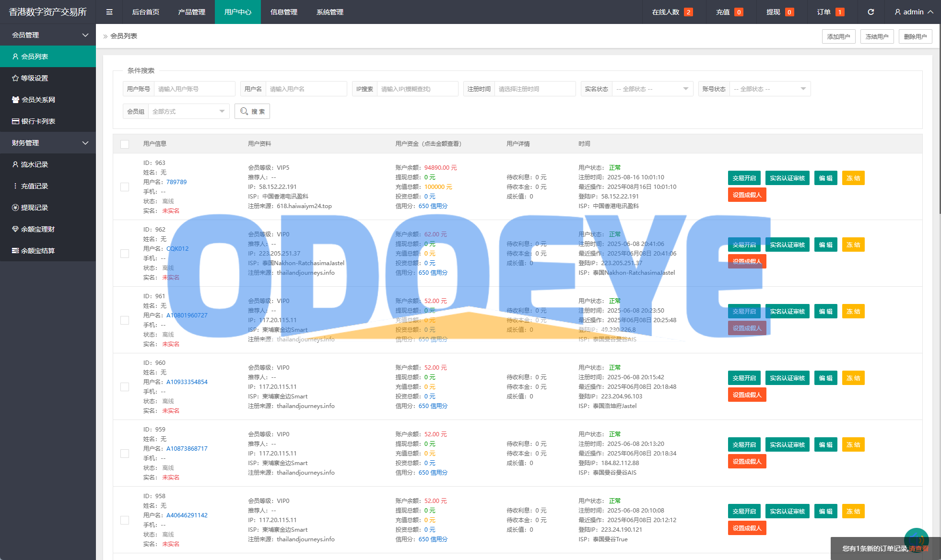Open 会员关系网 group icon item

[x=38, y=100]
